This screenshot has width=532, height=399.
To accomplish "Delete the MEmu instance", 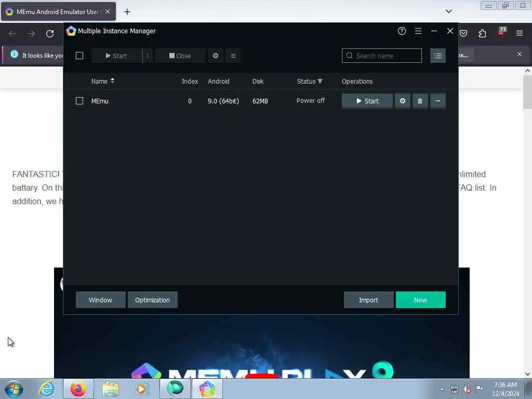I will click(420, 101).
